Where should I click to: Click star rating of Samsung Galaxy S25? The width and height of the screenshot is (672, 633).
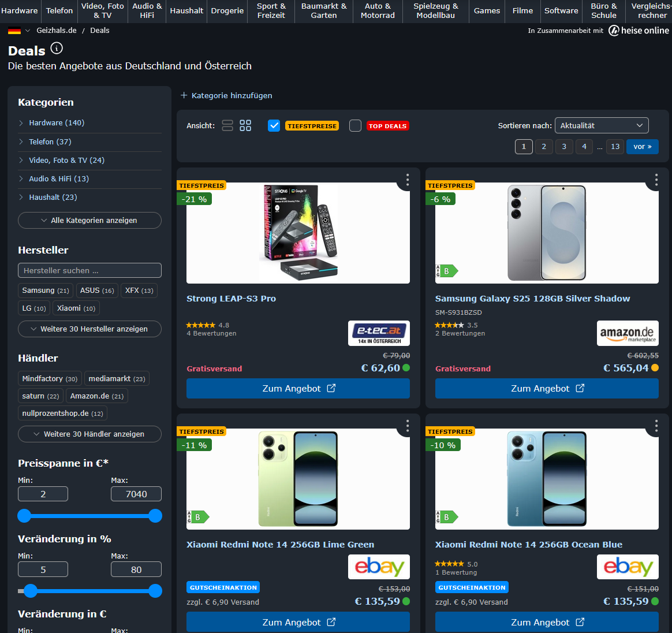click(x=449, y=325)
